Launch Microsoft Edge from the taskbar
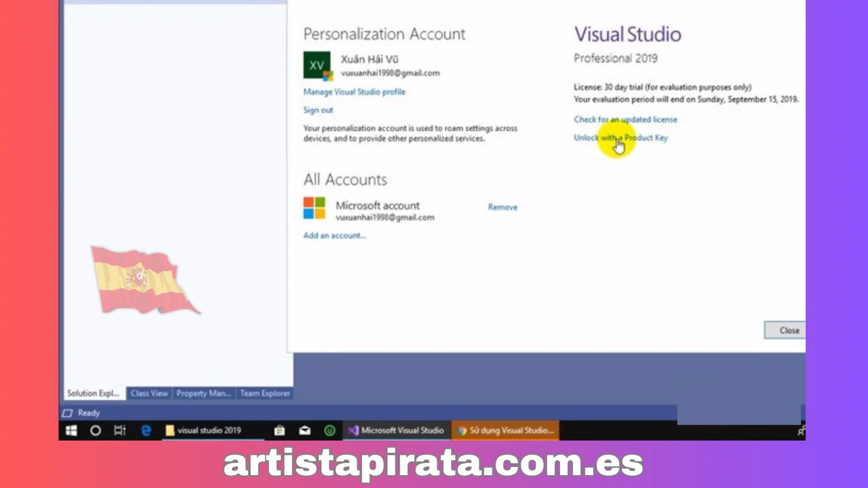This screenshot has height=488, width=868. pyautogui.click(x=146, y=430)
